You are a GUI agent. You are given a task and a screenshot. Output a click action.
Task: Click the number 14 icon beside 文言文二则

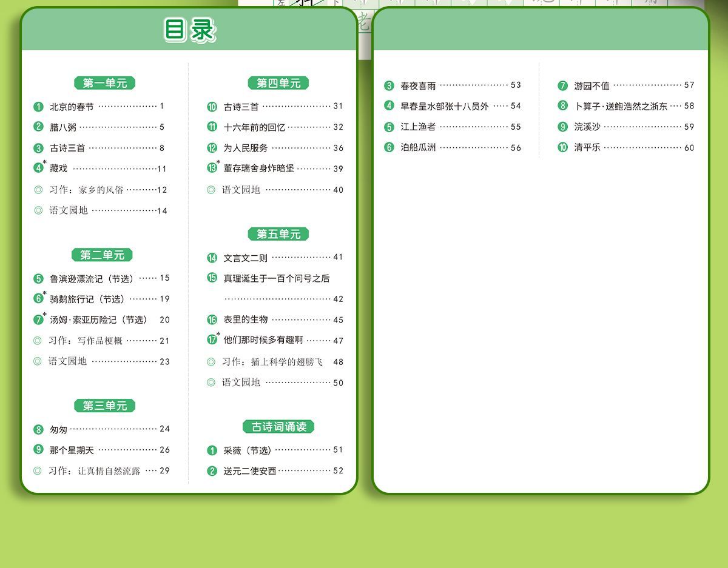click(x=212, y=258)
